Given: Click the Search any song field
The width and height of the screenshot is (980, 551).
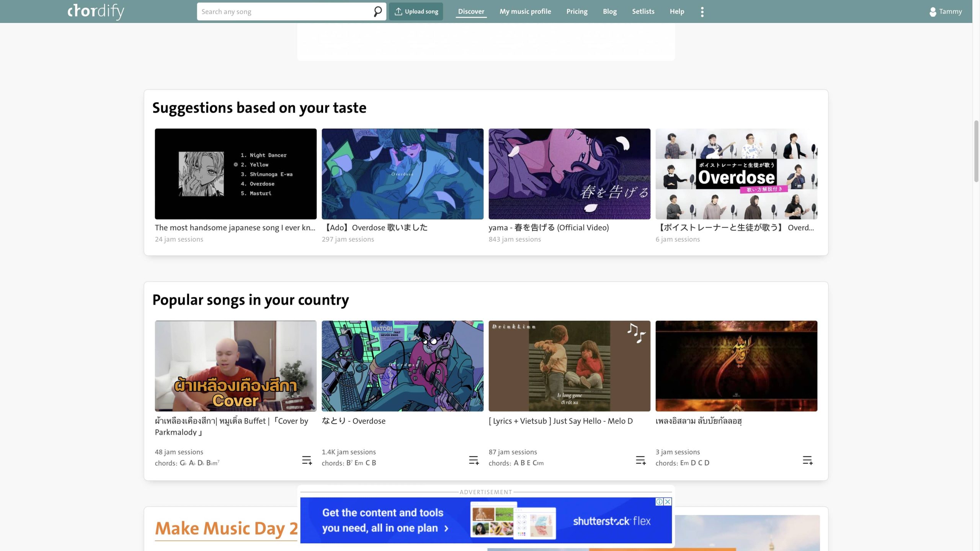Looking at the screenshot, I should coord(283,11).
